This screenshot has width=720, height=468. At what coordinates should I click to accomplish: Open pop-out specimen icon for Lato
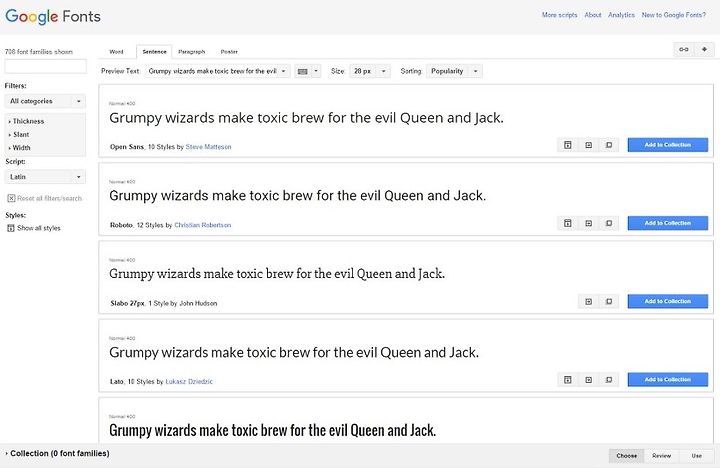(x=609, y=380)
